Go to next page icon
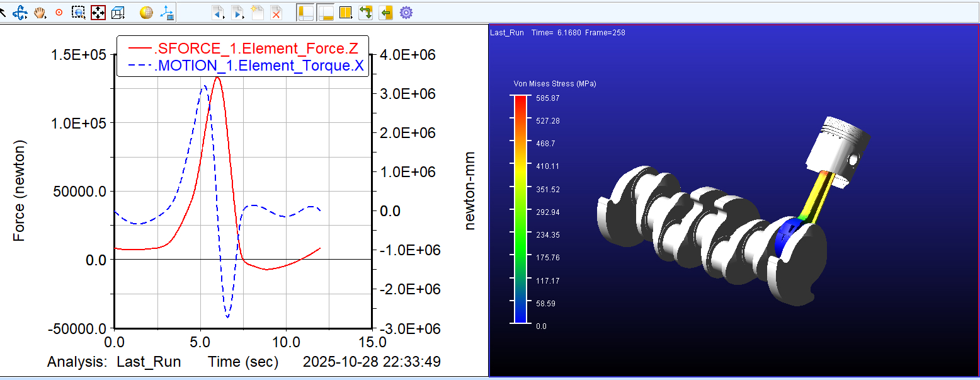Screen dimensions: 980x380 point(237,12)
